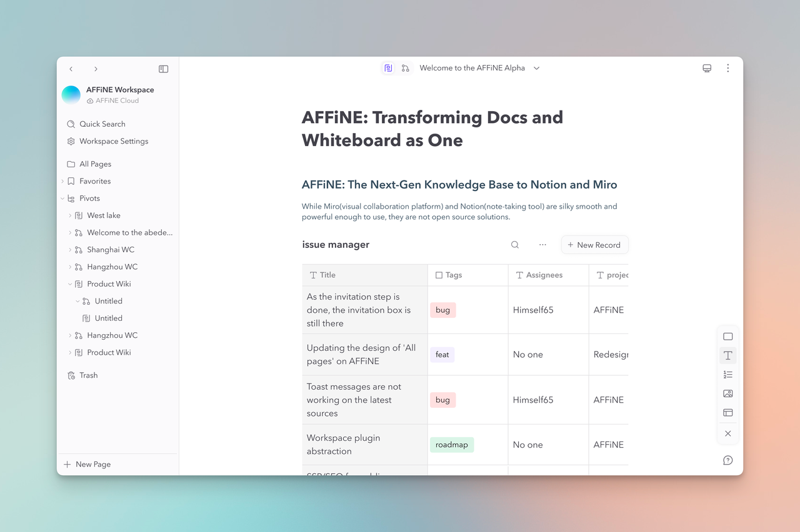800x532 pixels.
Task: Go forward with the right arrow
Action: coord(96,69)
